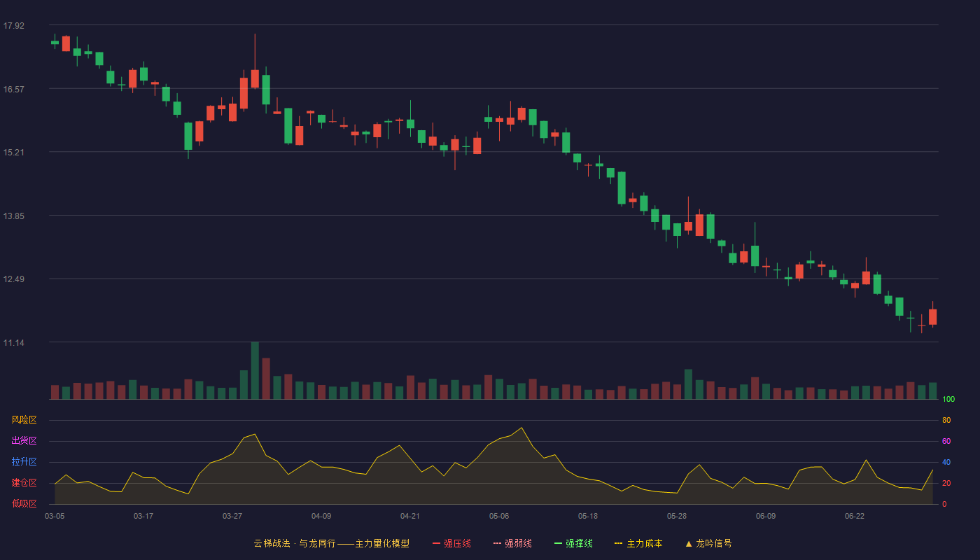Click the 04-21 date label
The image size is (980, 560).
click(410, 516)
